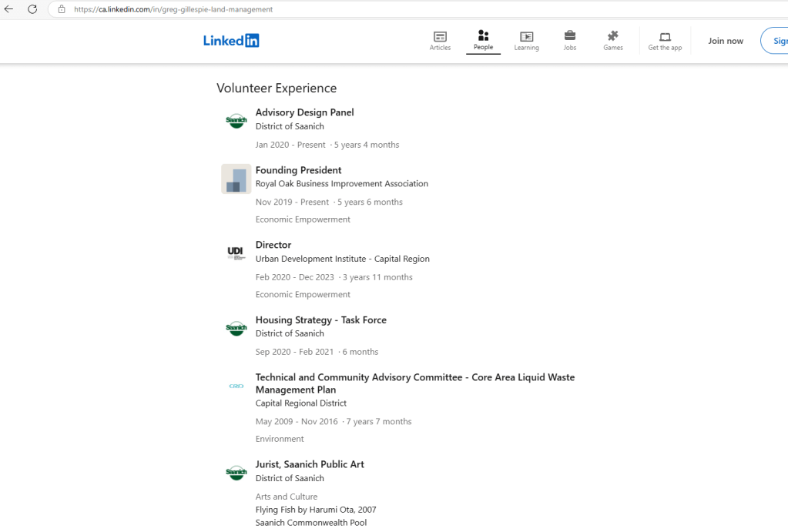Click the Capital Regional District CRD logo
Image resolution: width=788 pixels, height=532 pixels.
[x=236, y=386]
